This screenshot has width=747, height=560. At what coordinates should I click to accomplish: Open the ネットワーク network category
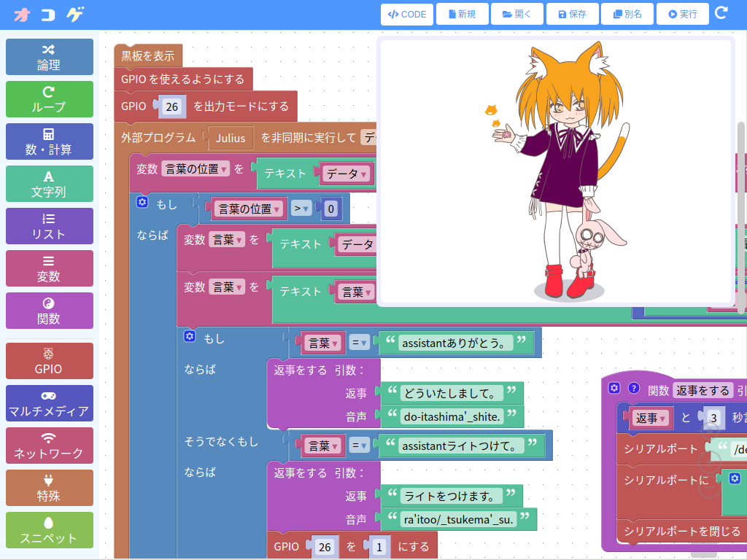tap(50, 446)
